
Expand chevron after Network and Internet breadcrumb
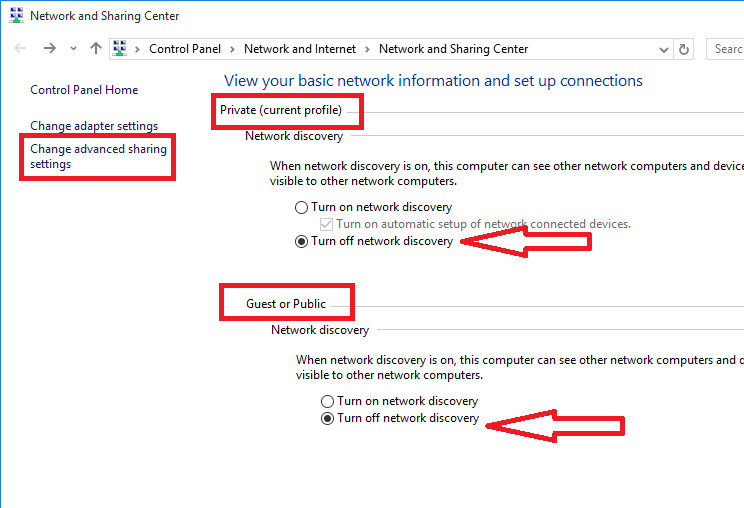click(x=367, y=49)
